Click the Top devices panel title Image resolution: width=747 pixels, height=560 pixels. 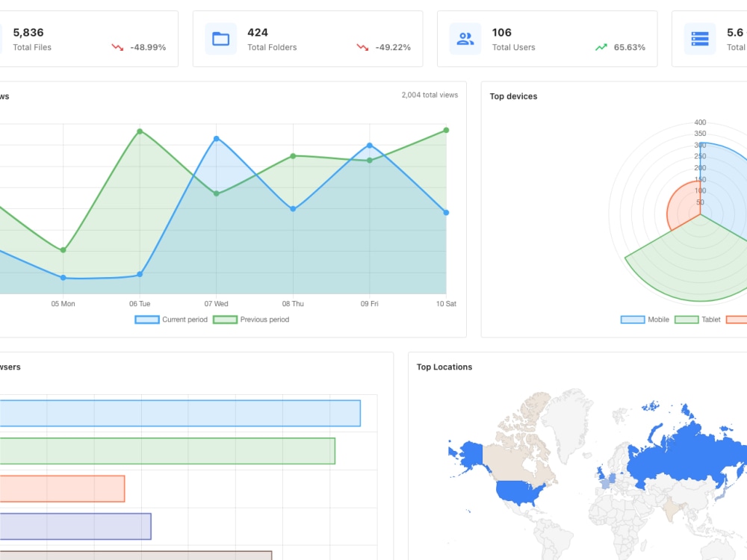pos(515,96)
